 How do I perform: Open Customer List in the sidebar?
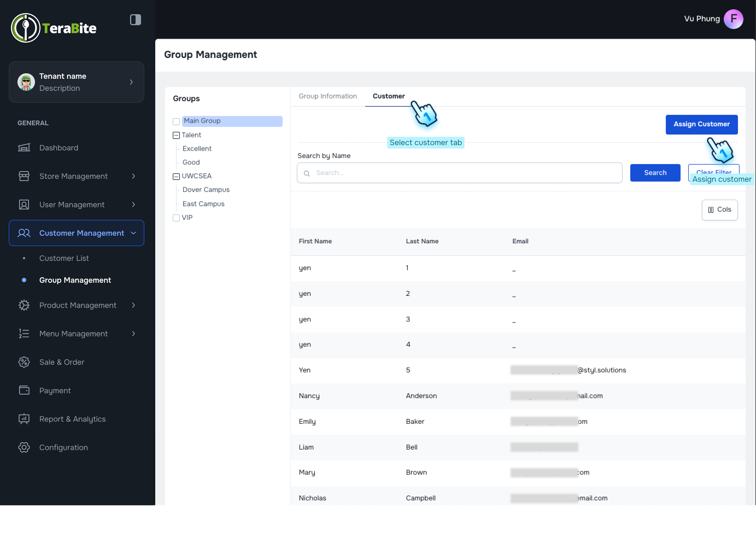click(x=64, y=258)
